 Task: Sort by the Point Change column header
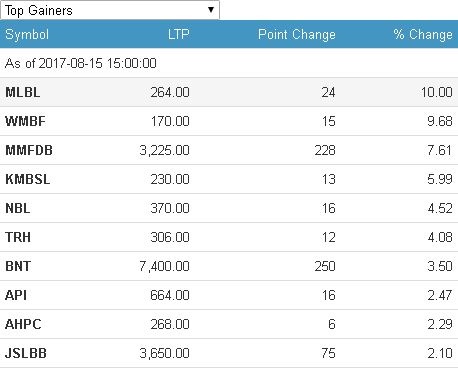click(x=297, y=35)
